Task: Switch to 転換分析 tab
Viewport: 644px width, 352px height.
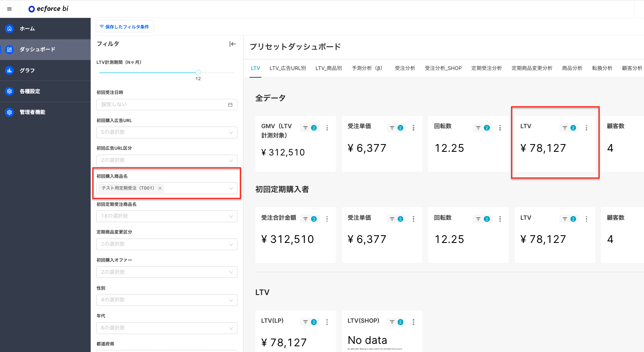Action: pyautogui.click(x=602, y=68)
